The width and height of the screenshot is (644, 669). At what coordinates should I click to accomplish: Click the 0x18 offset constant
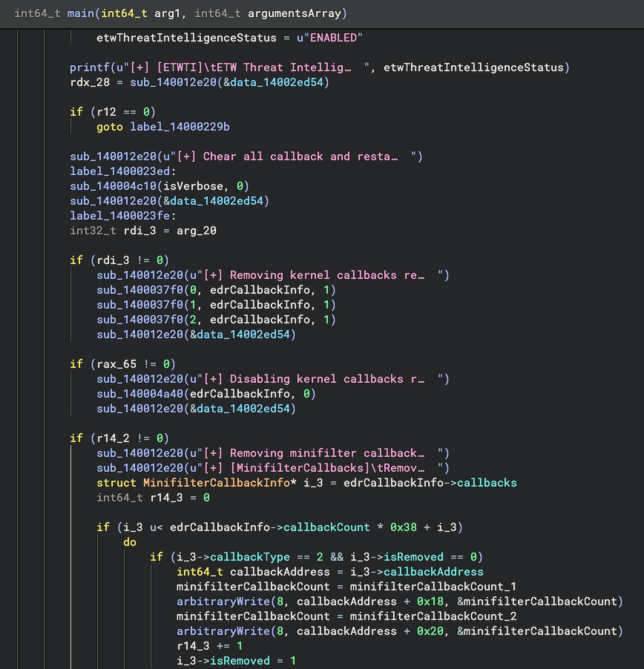pyautogui.click(x=430, y=602)
